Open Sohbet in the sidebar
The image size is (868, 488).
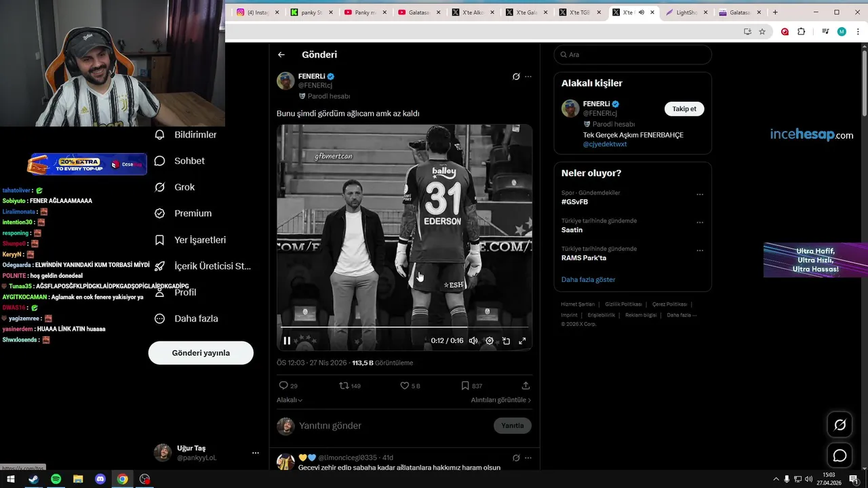pyautogui.click(x=180, y=161)
